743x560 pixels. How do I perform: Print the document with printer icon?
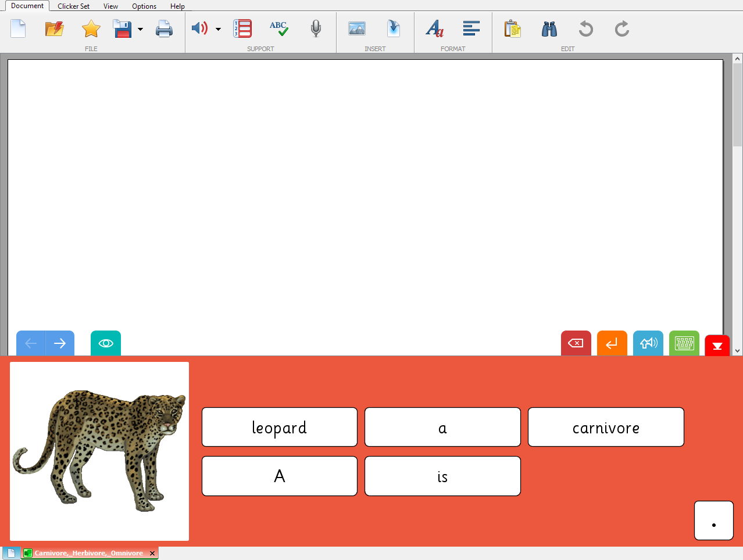164,28
